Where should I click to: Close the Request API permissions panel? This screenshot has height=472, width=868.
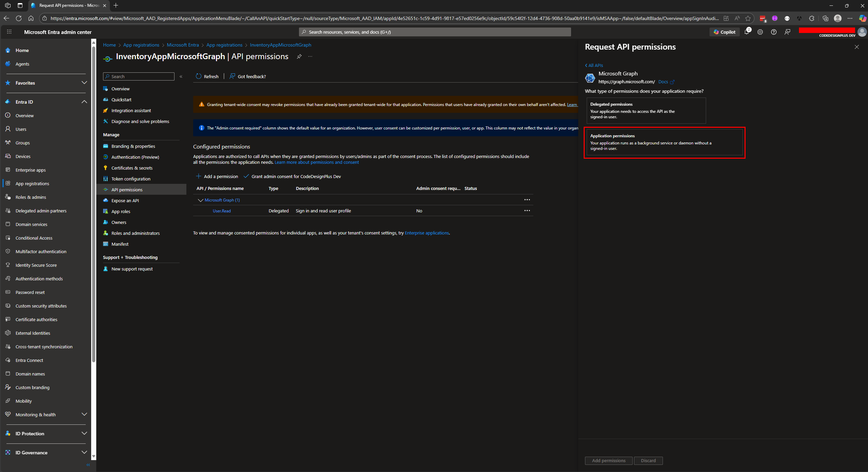857,47
